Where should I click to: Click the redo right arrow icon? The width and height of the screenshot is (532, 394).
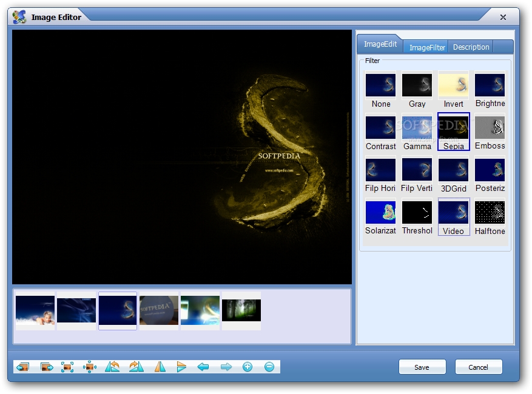(x=226, y=367)
